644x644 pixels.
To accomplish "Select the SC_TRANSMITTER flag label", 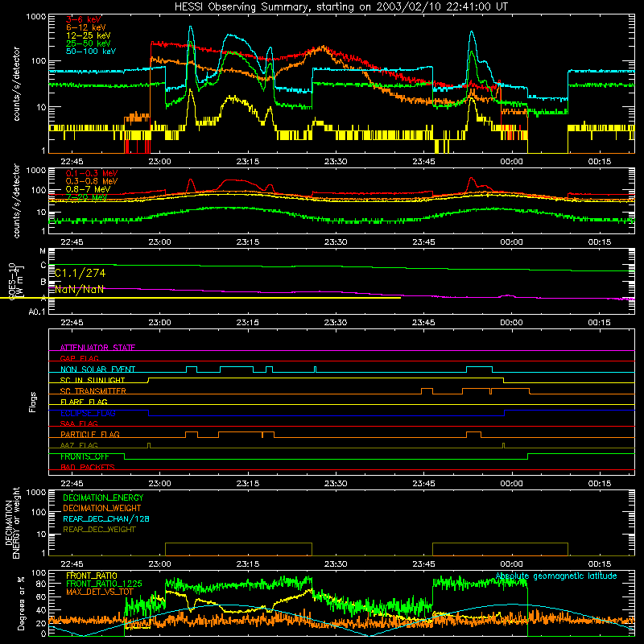I will pyautogui.click(x=93, y=390).
